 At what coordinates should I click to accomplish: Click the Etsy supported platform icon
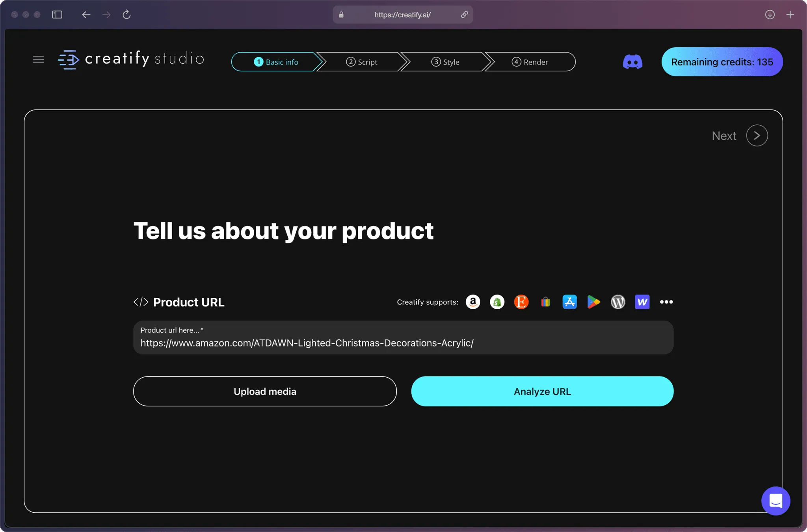coord(521,302)
